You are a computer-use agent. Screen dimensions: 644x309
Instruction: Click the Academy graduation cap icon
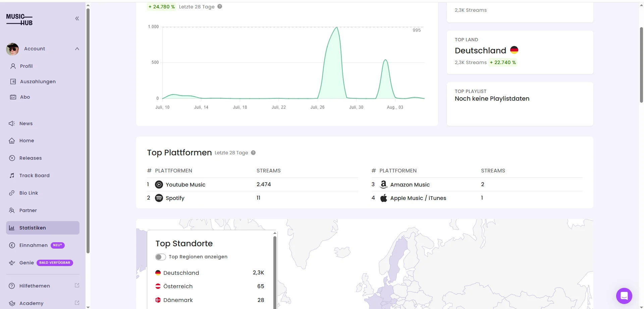click(x=12, y=303)
